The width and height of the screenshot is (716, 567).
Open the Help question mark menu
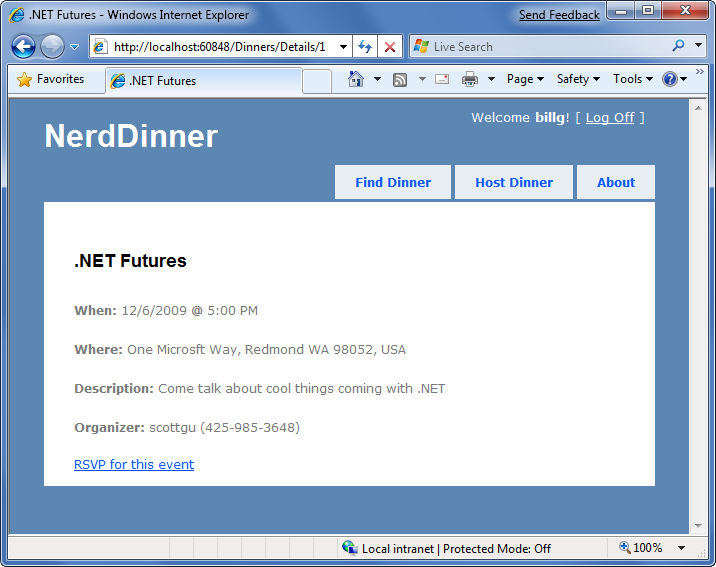674,79
